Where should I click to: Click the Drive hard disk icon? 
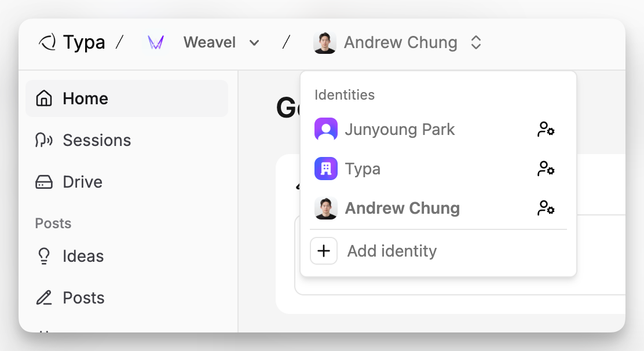click(x=44, y=182)
